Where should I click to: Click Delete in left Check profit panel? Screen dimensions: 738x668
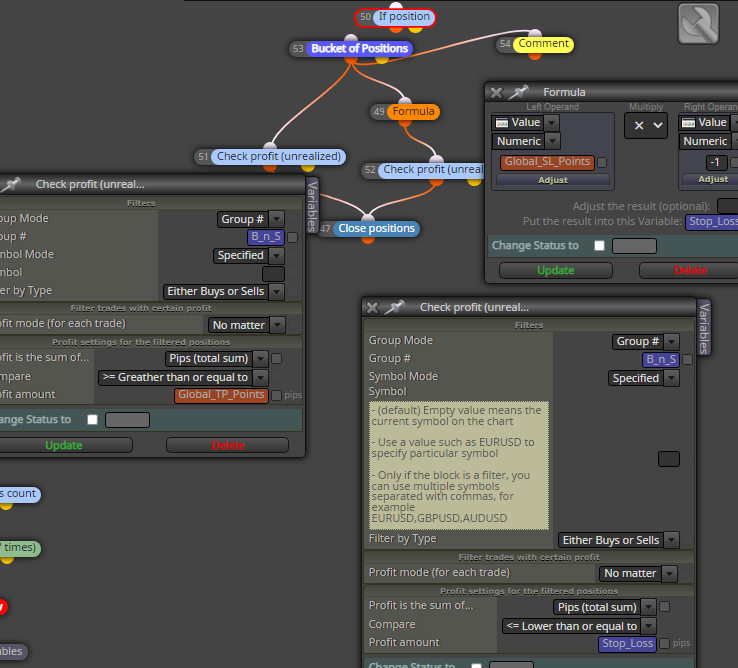tap(227, 445)
